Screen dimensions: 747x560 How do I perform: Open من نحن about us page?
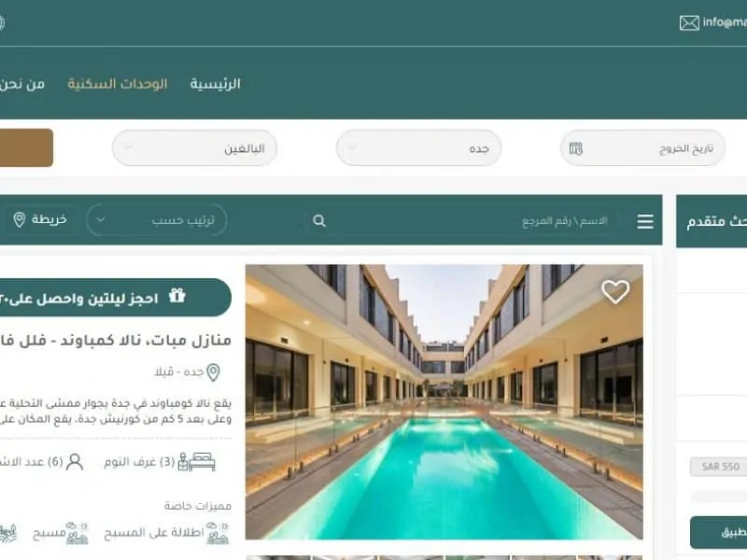click(22, 84)
